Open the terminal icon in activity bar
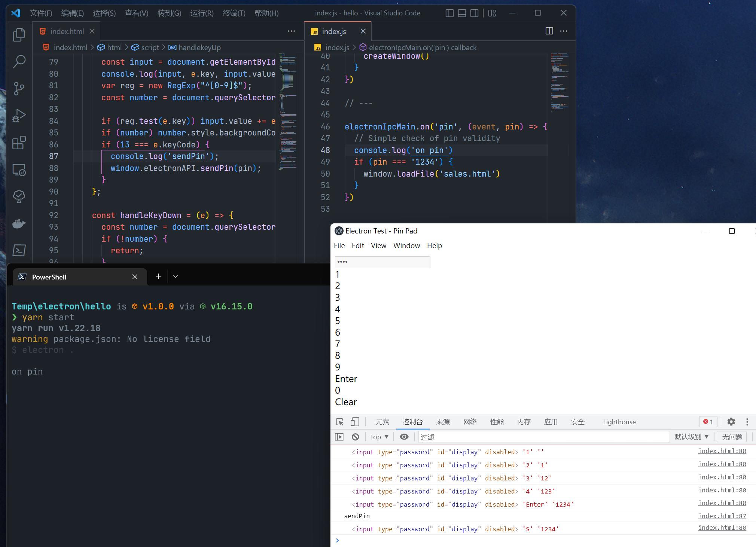The image size is (756, 547). coord(19,250)
